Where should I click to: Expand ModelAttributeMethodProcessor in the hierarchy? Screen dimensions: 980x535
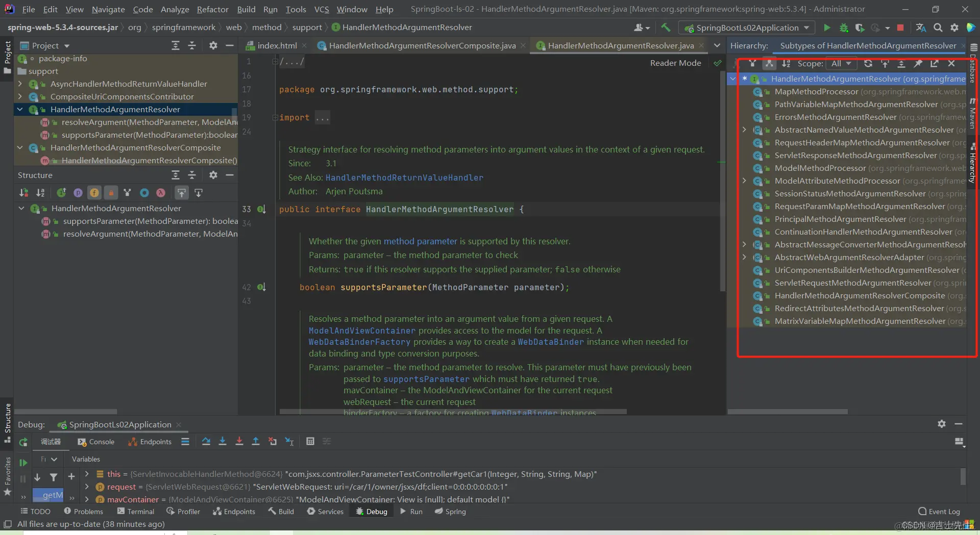tap(744, 181)
